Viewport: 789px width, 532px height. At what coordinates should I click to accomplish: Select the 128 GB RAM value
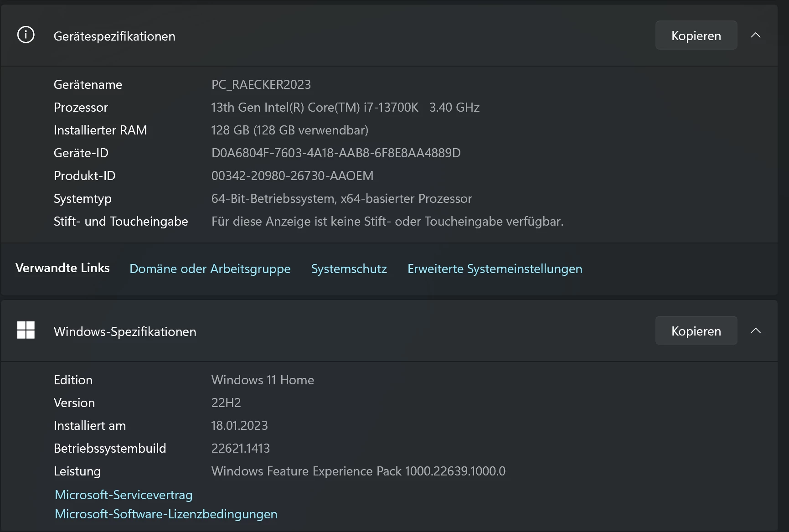pos(289,130)
